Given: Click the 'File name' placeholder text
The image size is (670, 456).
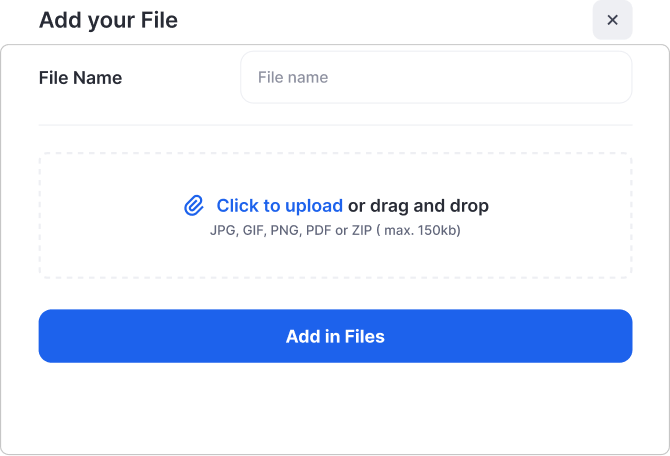Looking at the screenshot, I should 293,77.
